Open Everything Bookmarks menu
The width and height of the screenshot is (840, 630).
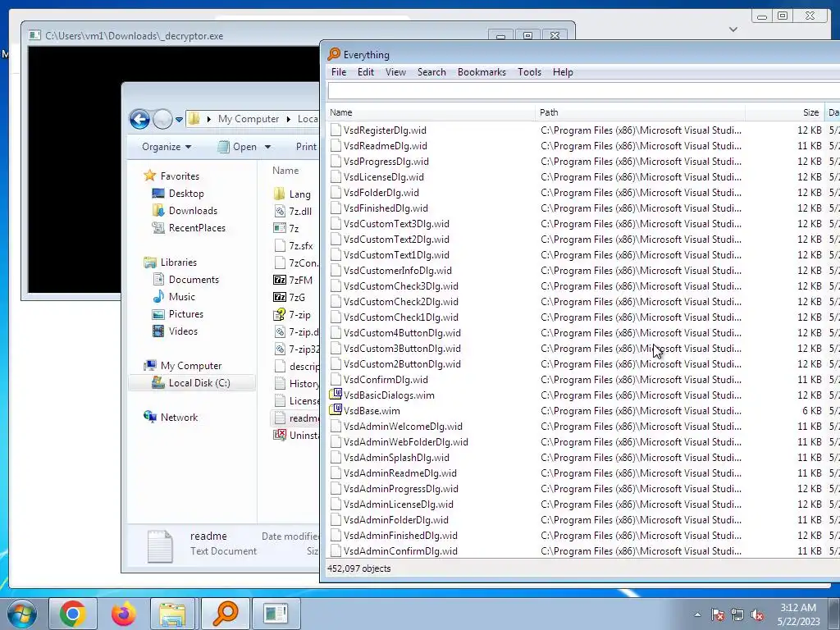point(482,72)
